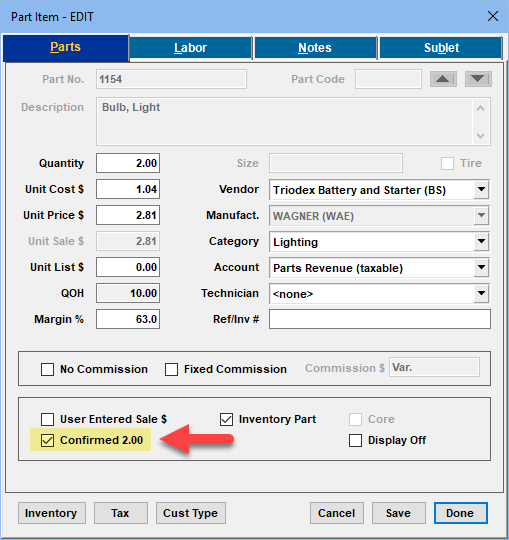Open the Notes tab
Image resolution: width=509 pixels, height=540 pixels.
pos(315,48)
